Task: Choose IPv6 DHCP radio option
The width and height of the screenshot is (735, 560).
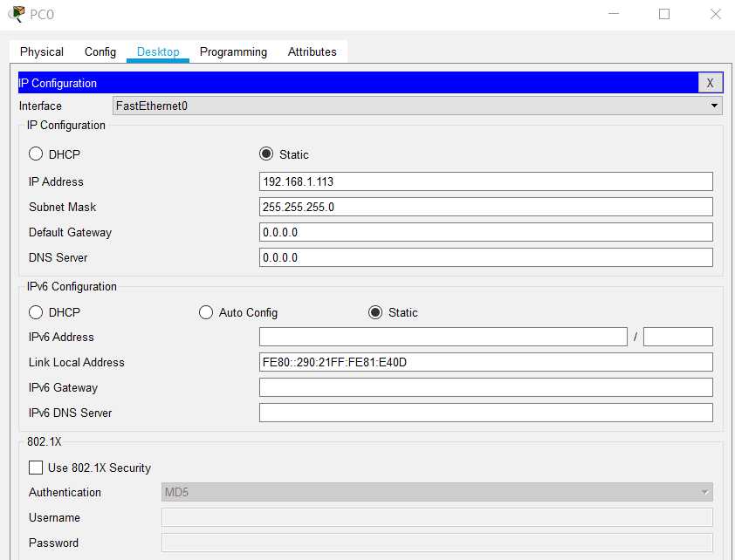Action: (36, 312)
